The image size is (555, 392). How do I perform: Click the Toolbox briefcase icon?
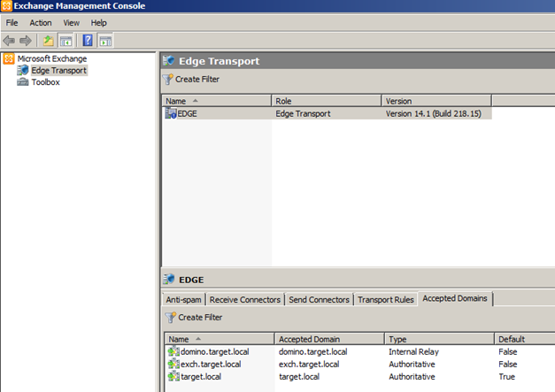pos(23,82)
